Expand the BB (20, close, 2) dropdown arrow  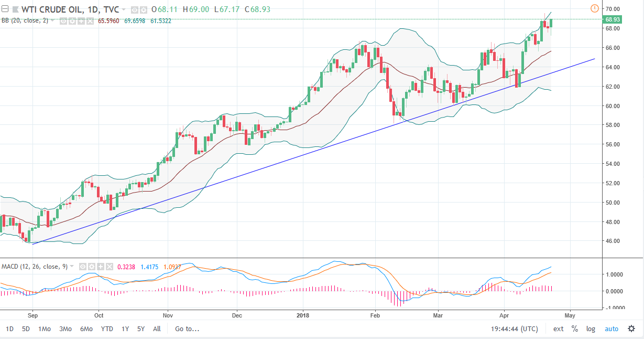[52, 20]
